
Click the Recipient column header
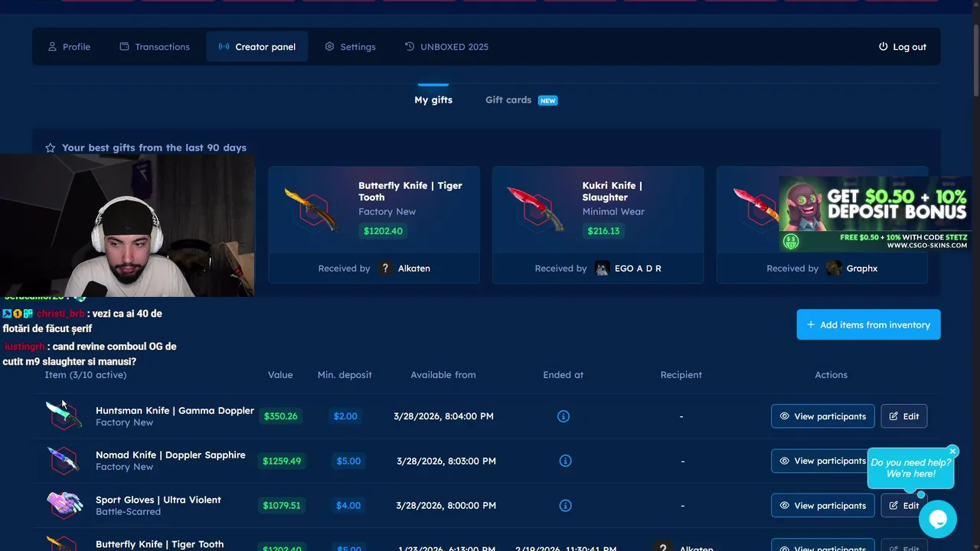(681, 375)
